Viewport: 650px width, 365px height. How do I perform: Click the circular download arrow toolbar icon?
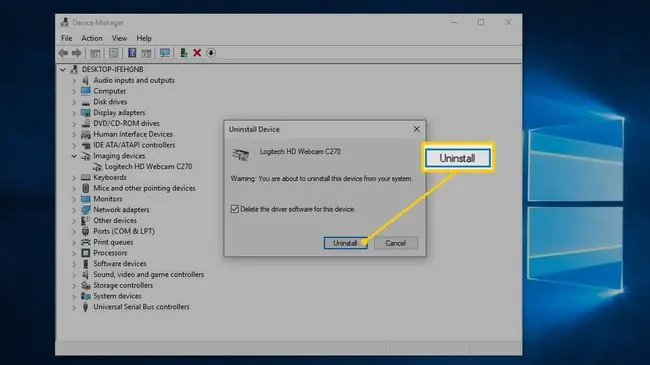pyautogui.click(x=211, y=53)
